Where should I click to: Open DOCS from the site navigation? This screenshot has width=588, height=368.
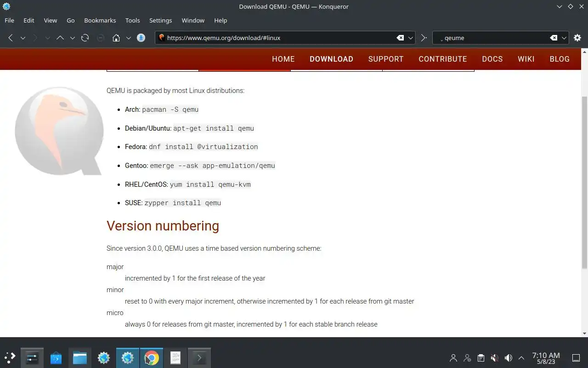click(x=492, y=59)
